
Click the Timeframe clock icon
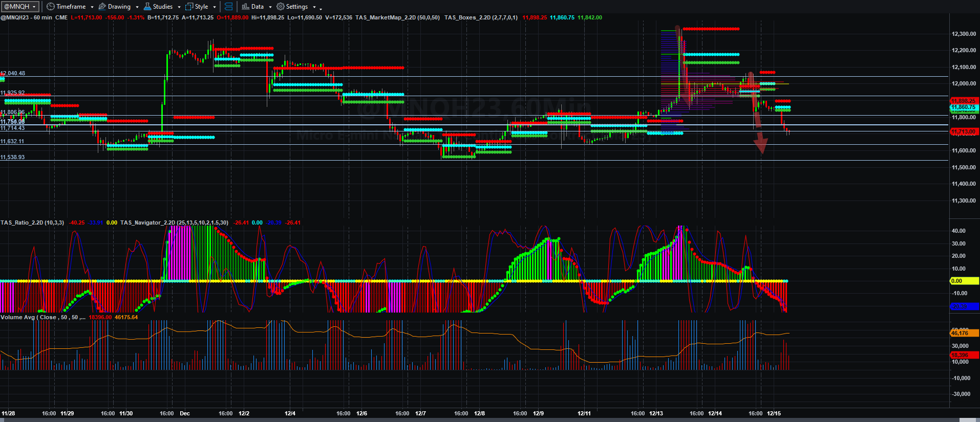click(x=50, y=7)
